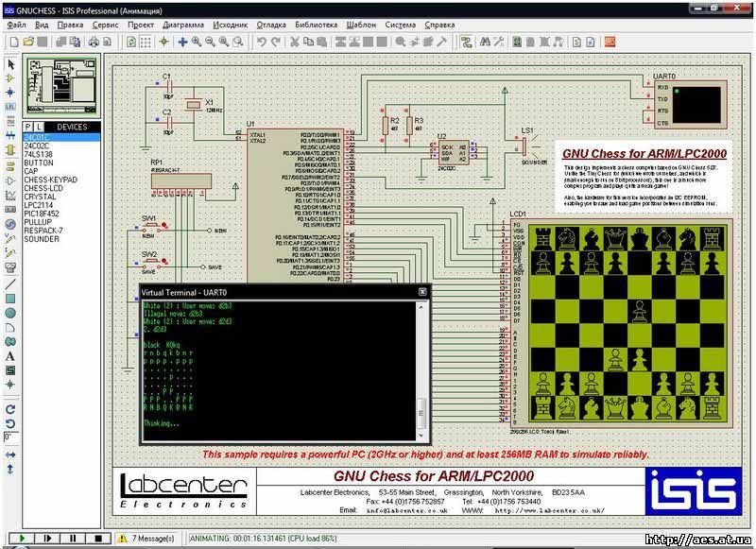Viewport: 756px width, 549px height.
Task: Choose the Selection arrow mode
Action: pos(10,64)
